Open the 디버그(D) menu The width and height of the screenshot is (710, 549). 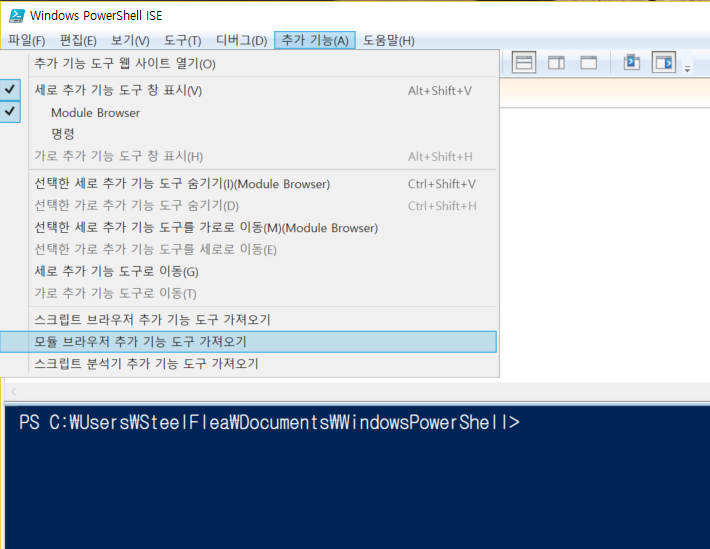(x=241, y=40)
